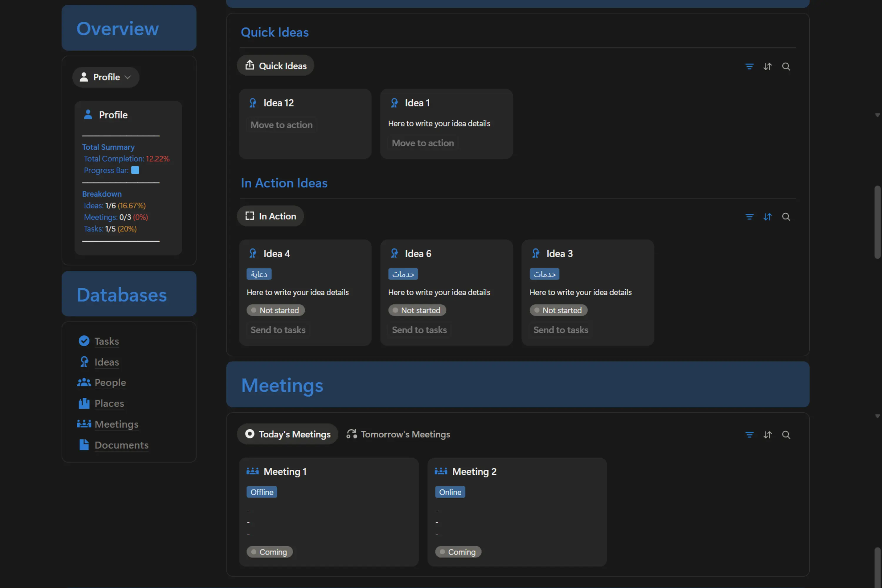Click the Coming status on Meeting 2

(458, 552)
